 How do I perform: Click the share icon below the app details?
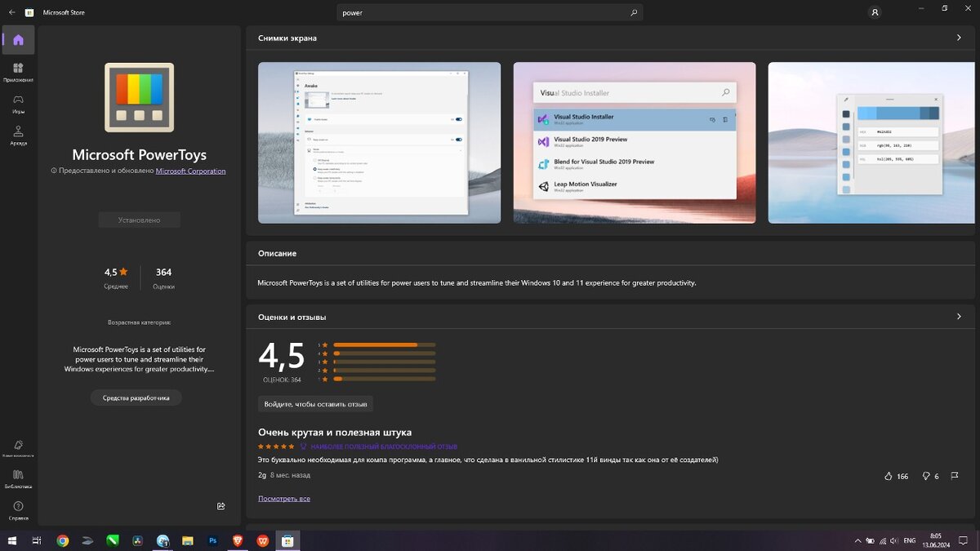pyautogui.click(x=220, y=506)
